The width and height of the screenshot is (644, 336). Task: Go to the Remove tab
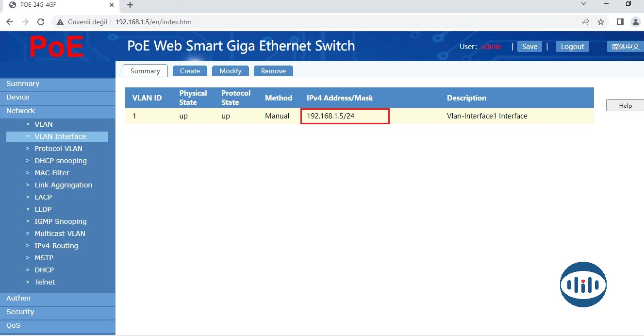coord(273,71)
